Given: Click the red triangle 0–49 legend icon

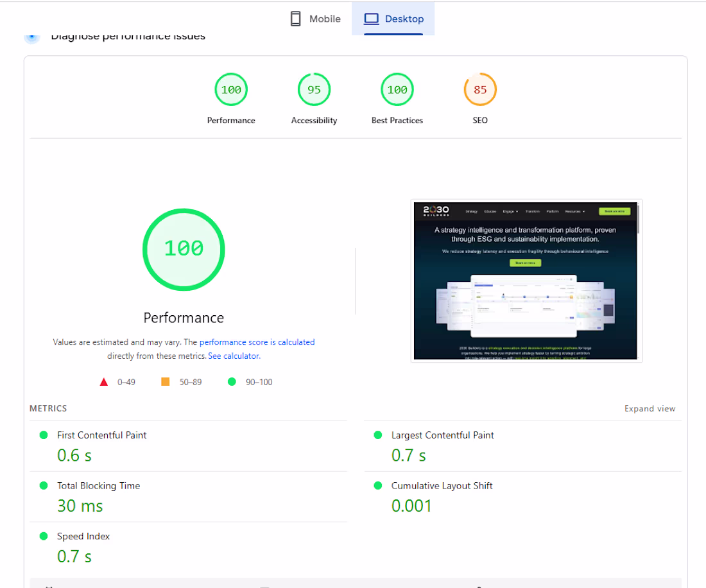Looking at the screenshot, I should (x=103, y=382).
